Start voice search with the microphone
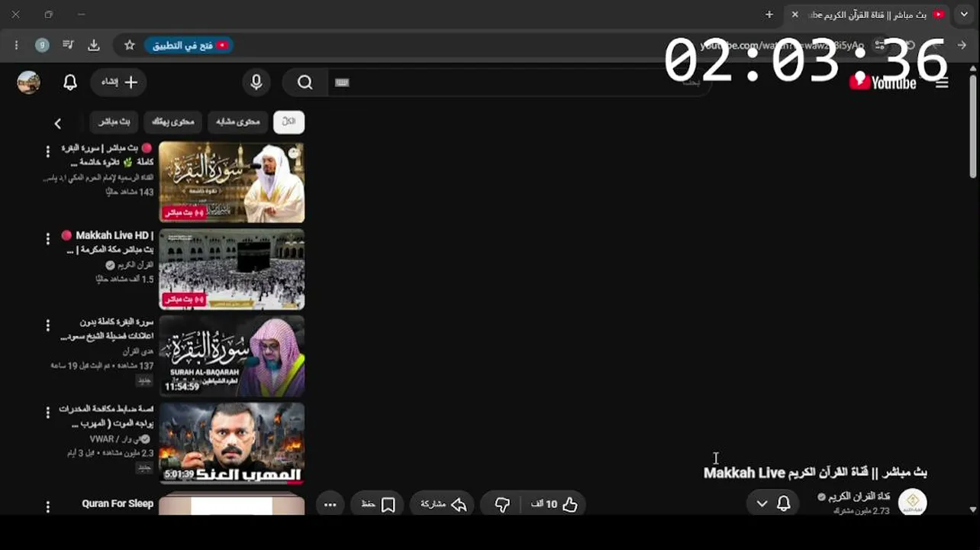 coord(256,82)
